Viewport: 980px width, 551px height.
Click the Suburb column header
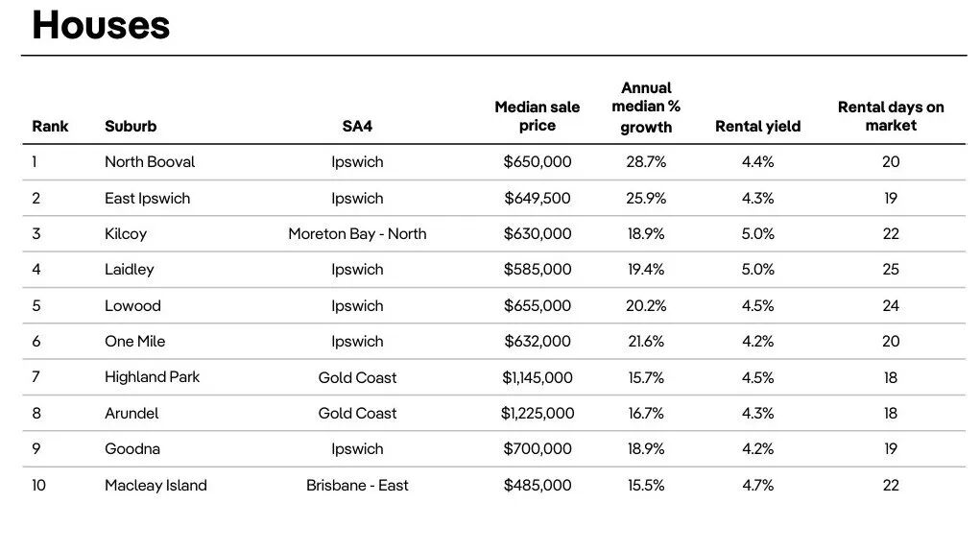coord(131,126)
